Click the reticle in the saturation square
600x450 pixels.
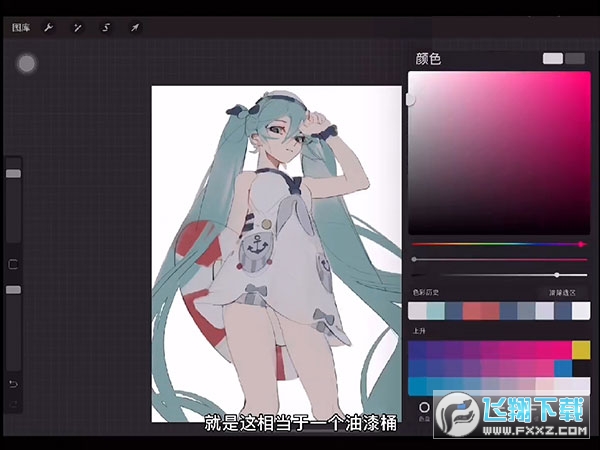click(x=410, y=100)
